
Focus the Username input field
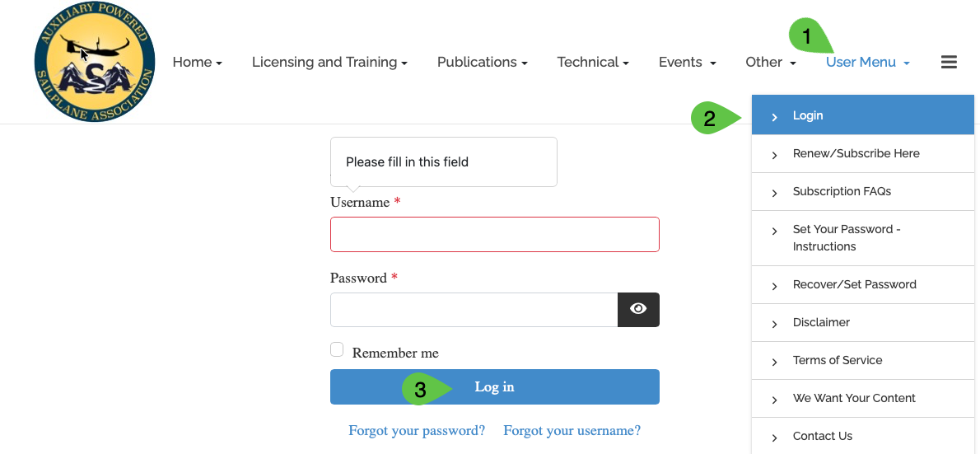pos(494,234)
